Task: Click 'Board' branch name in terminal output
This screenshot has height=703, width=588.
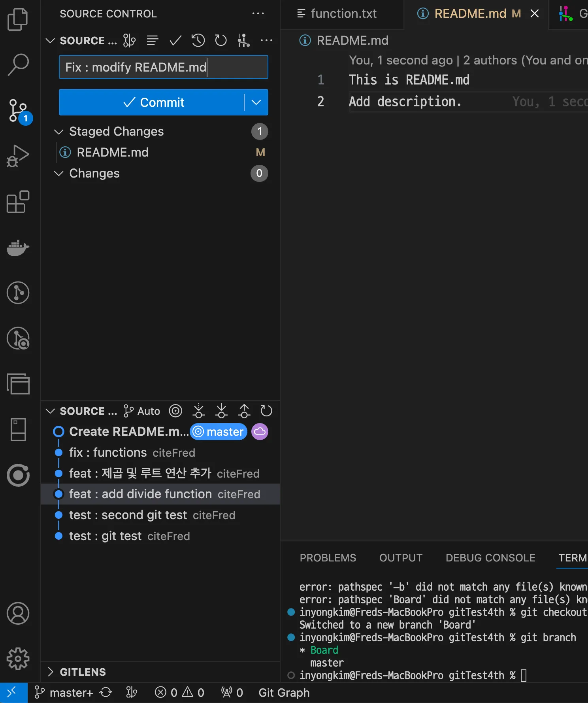Action: (x=324, y=650)
